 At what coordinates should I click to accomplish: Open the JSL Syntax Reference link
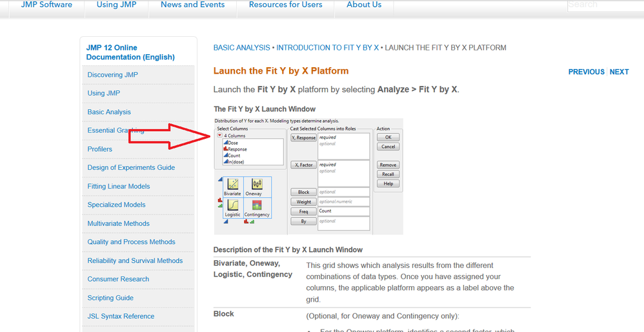121,316
